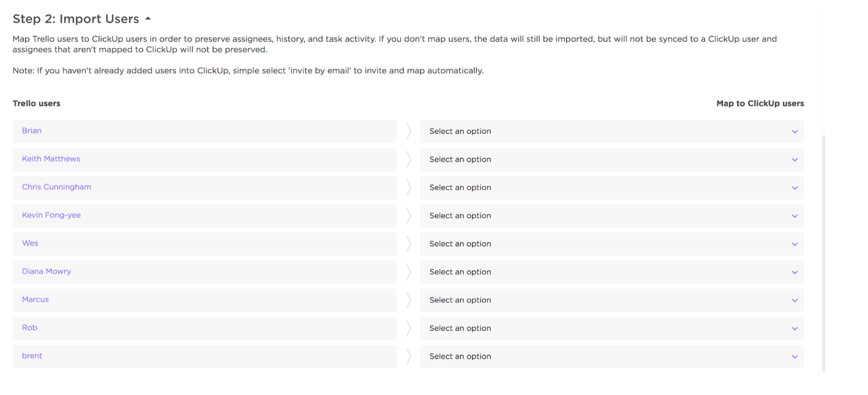
Task: Click the chevron arrow in brent's dropdown
Action: point(794,357)
